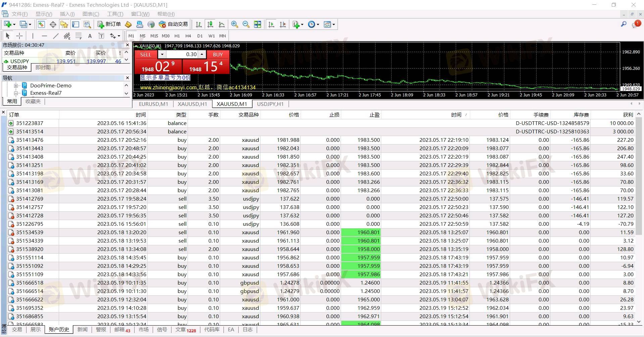Viewport: 644px width, 337px height.
Task: Select the crosshair tool
Action: tap(19, 36)
